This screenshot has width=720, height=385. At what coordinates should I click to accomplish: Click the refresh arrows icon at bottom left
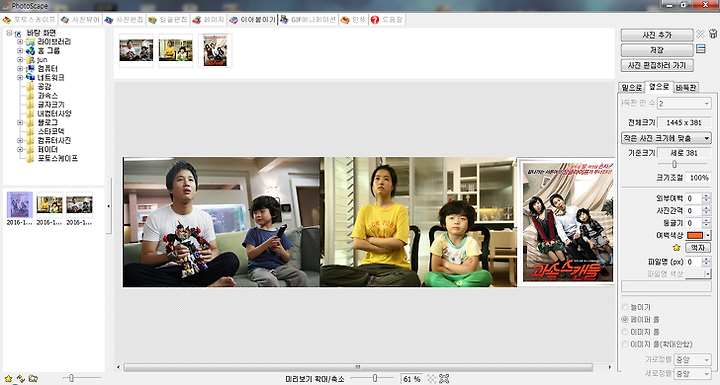click(x=21, y=378)
